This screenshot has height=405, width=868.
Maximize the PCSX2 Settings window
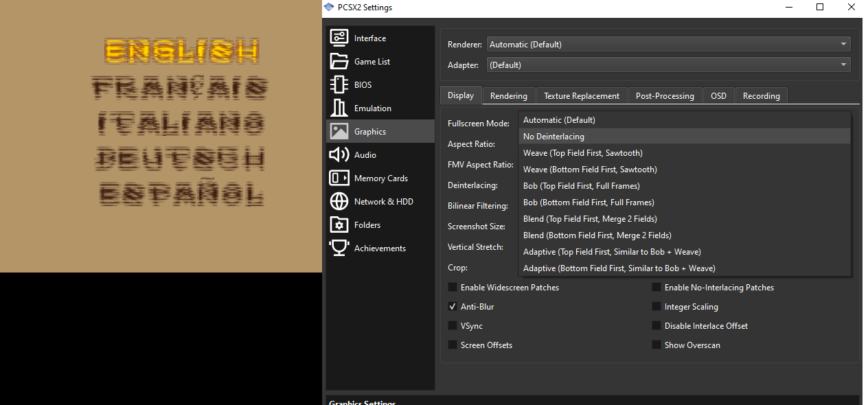click(x=820, y=8)
